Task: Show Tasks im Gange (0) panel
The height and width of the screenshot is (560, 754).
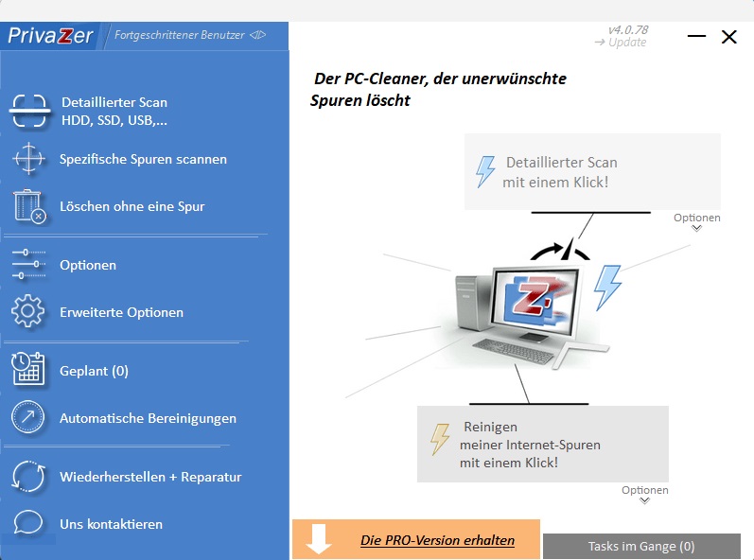Action: (x=640, y=546)
